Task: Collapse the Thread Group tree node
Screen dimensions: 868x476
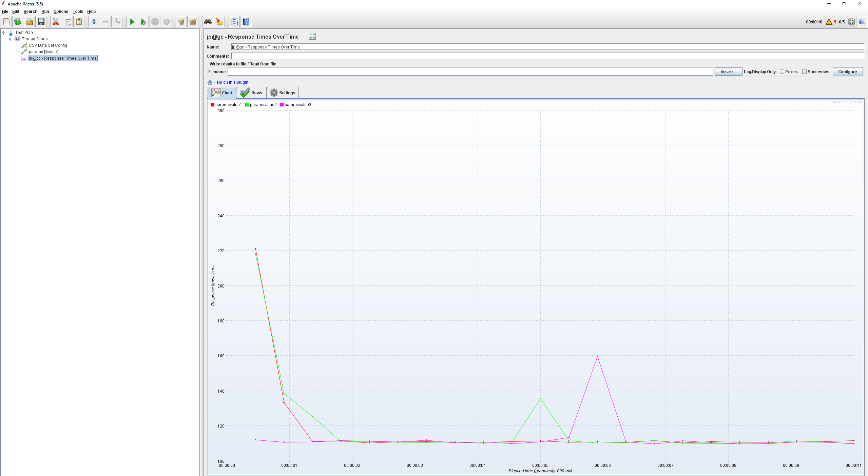Action: pos(10,39)
